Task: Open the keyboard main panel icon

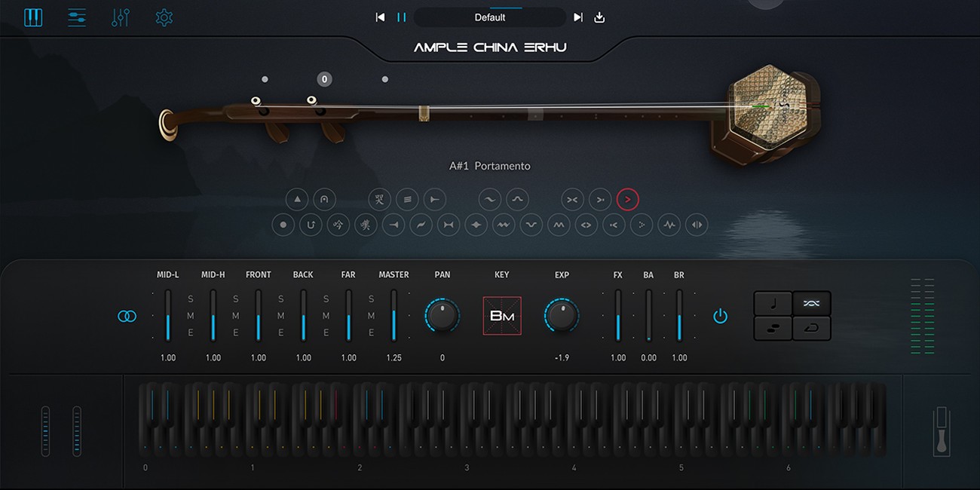Action: pos(33,17)
